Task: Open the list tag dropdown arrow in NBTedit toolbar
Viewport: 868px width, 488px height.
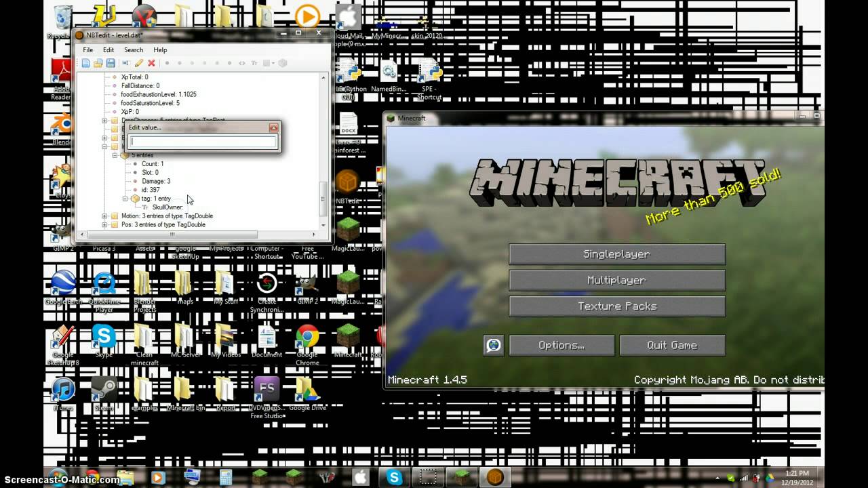Action: pos(273,63)
